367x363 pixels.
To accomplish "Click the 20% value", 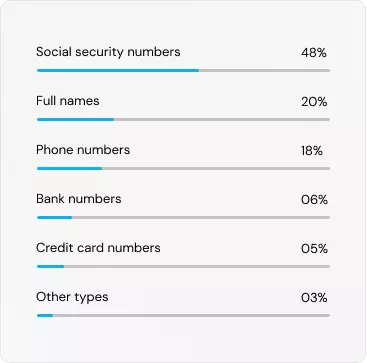I will click(x=314, y=102).
